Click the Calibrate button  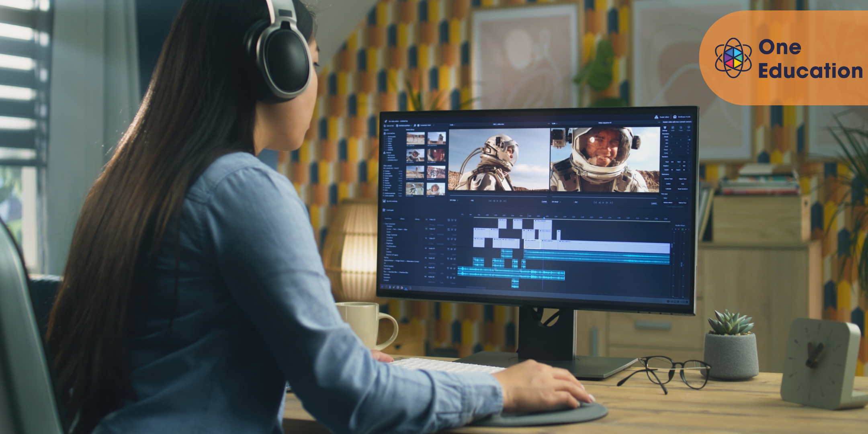668,189
